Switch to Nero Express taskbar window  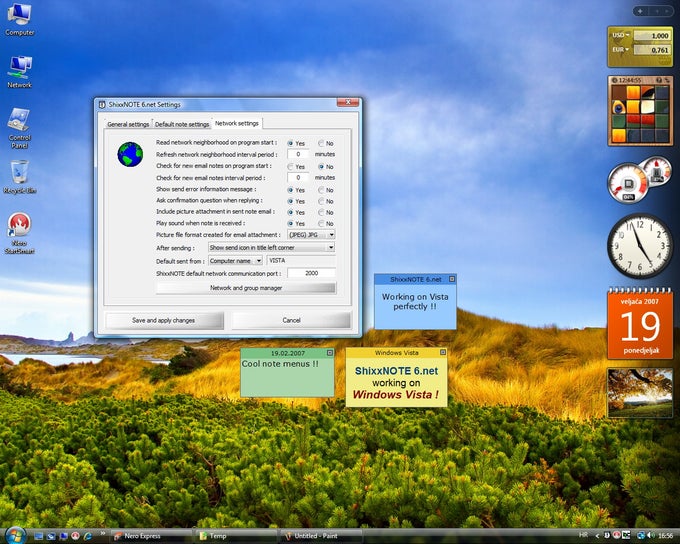151,536
